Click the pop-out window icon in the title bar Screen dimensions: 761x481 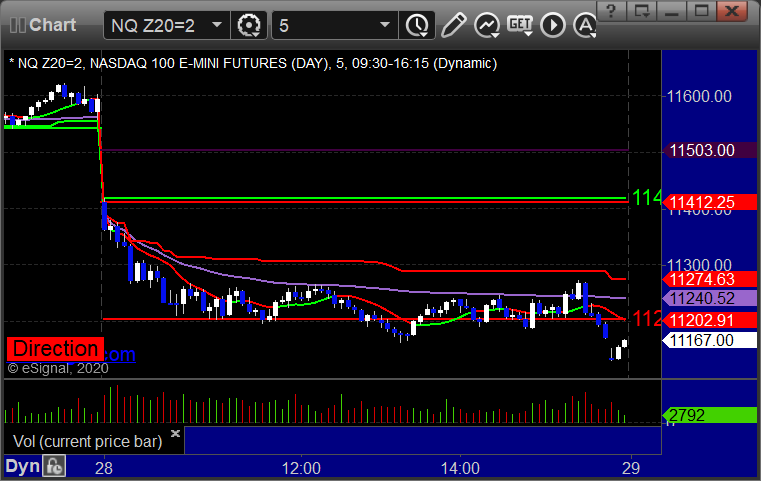click(x=642, y=11)
